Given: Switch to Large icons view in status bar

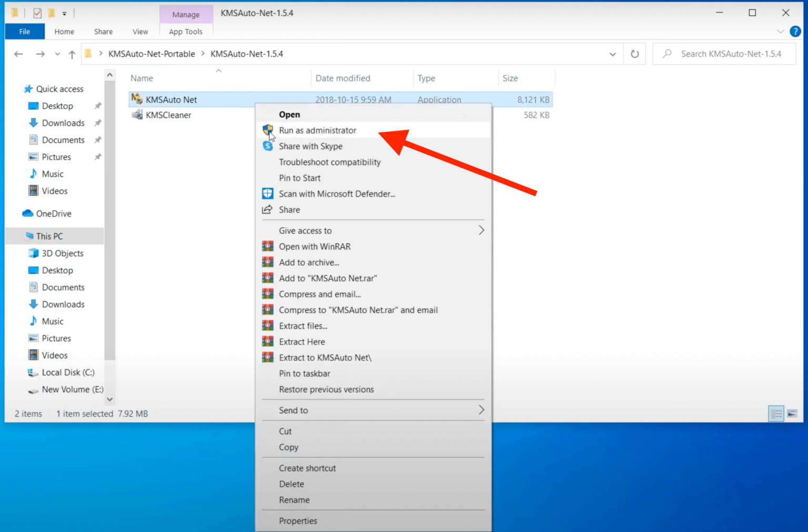Looking at the screenshot, I should (x=792, y=414).
